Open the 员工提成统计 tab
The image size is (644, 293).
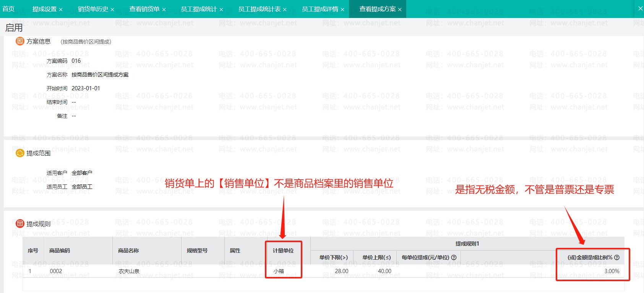pyautogui.click(x=199, y=9)
